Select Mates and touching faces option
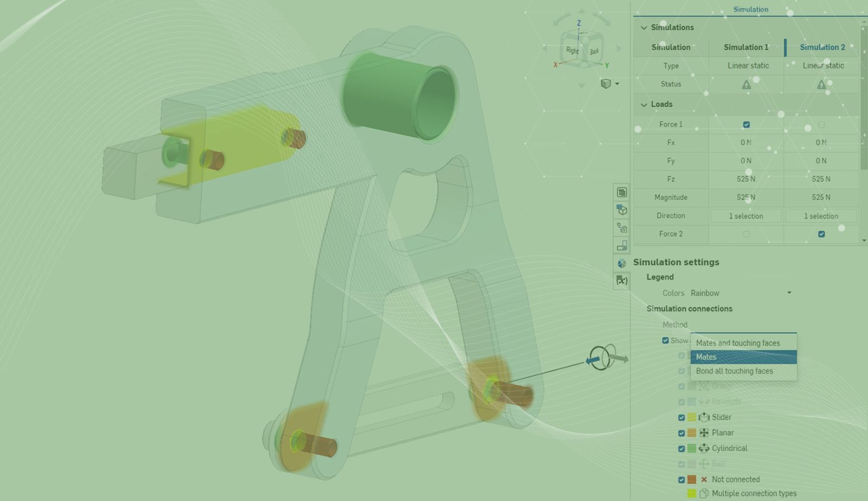This screenshot has height=501, width=868. tap(738, 343)
